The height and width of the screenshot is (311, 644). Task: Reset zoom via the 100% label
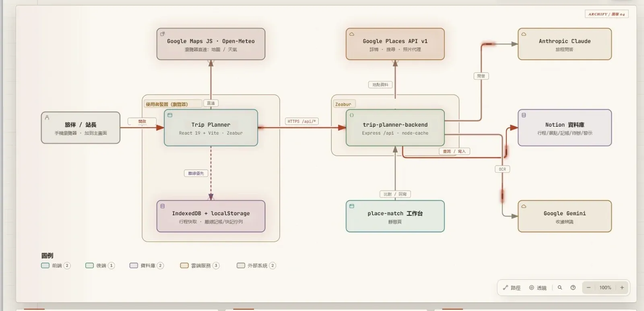point(605,288)
